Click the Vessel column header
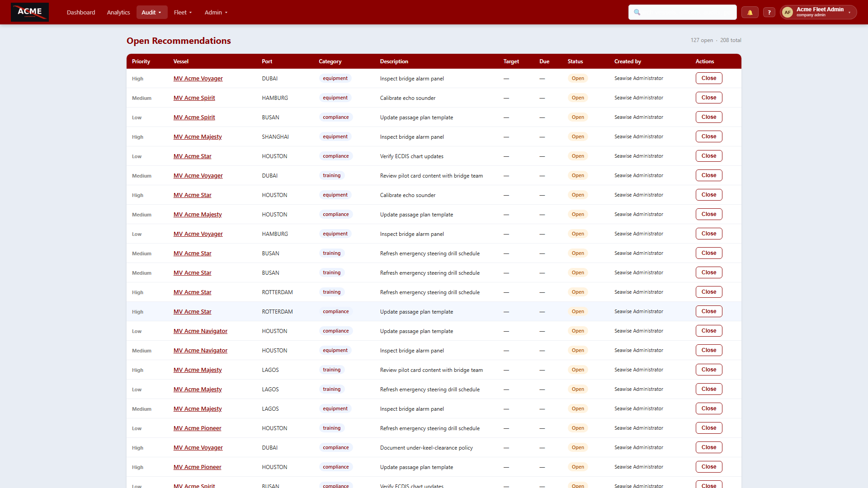 point(181,61)
